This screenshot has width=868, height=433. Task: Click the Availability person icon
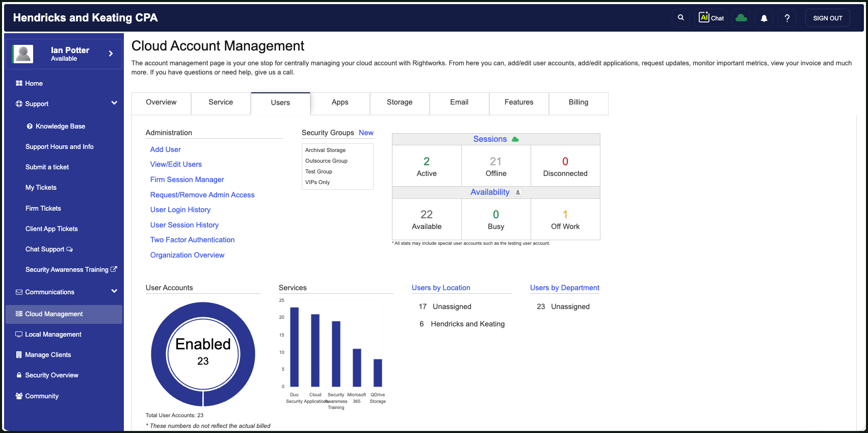point(518,192)
